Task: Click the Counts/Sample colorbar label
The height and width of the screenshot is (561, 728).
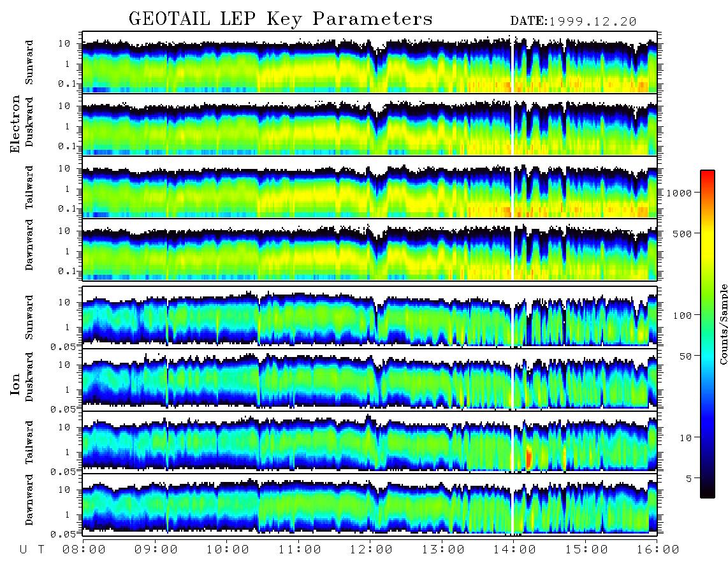Action: pyautogui.click(x=723, y=324)
